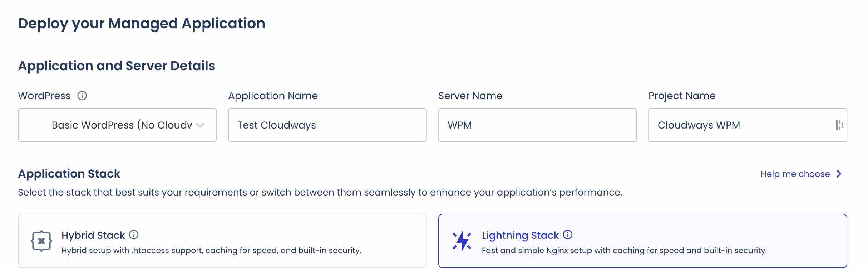The width and height of the screenshot is (868, 270).
Task: Click the WordPress label text
Action: click(x=44, y=96)
